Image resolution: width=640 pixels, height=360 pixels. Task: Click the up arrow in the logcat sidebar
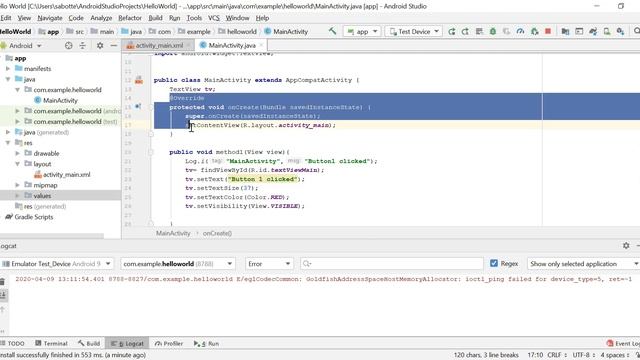[x=2, y=310]
